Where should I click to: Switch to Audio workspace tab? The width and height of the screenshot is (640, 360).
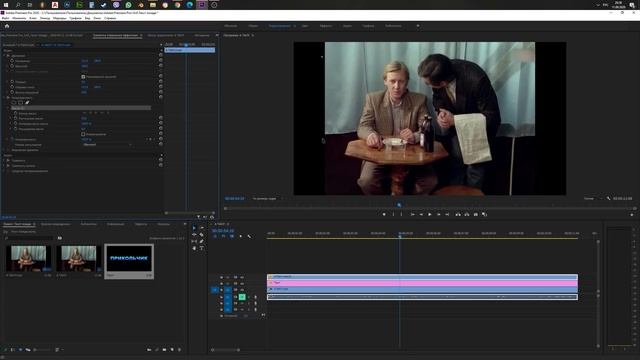(x=347, y=26)
